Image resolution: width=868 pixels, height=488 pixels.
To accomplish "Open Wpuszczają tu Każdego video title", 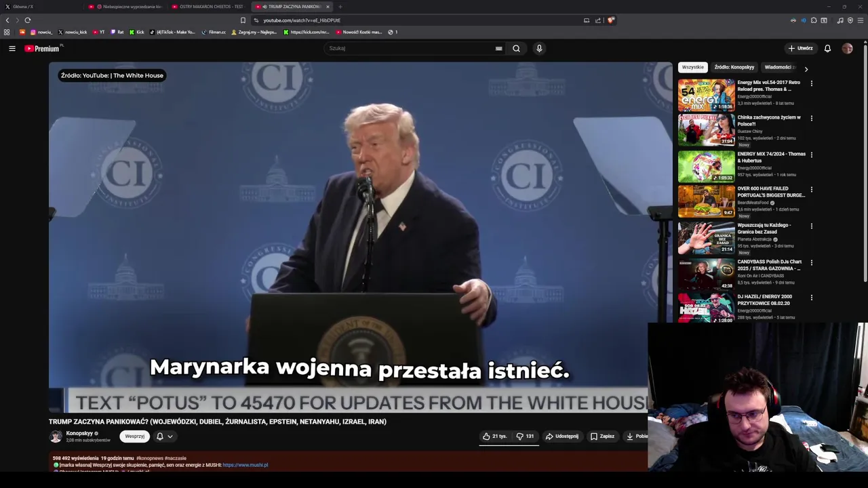I will click(x=764, y=228).
